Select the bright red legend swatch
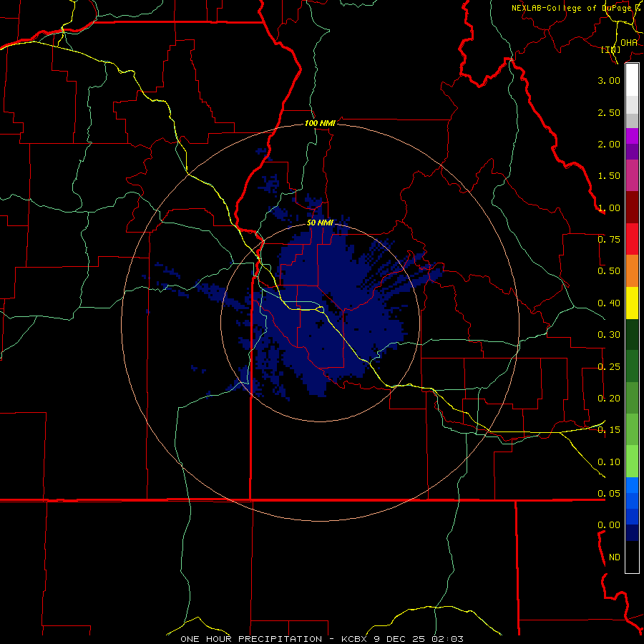Image resolution: width=644 pixels, height=644 pixels. 632,239
